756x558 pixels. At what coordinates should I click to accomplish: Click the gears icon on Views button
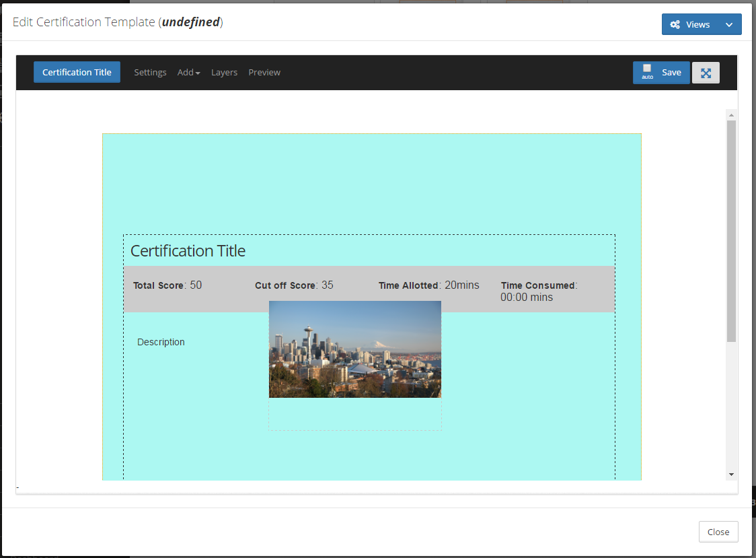(675, 24)
